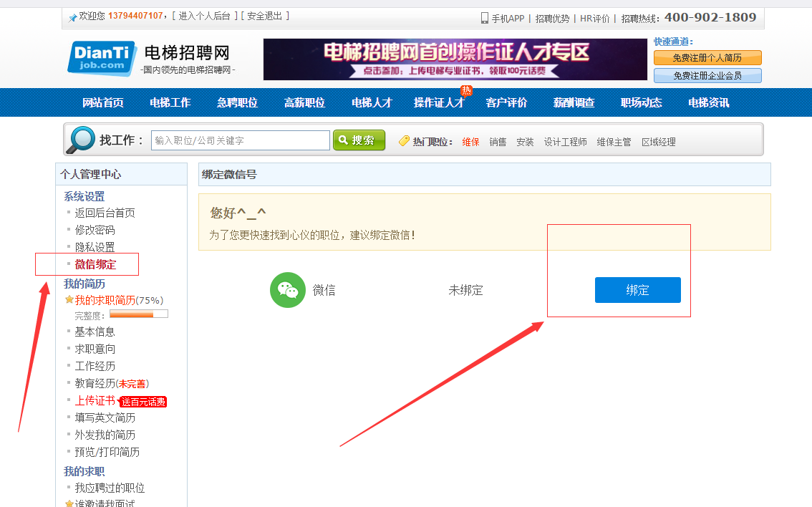
Task: Click 上传证书 in sidebar
Action: click(95, 400)
